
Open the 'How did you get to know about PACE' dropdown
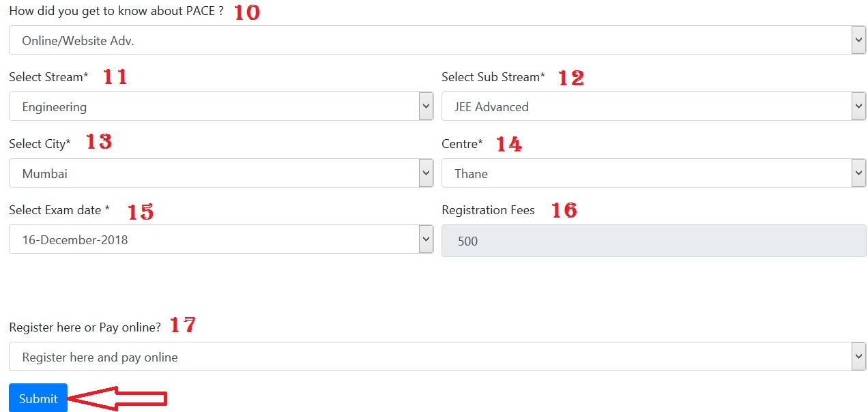tap(437, 40)
